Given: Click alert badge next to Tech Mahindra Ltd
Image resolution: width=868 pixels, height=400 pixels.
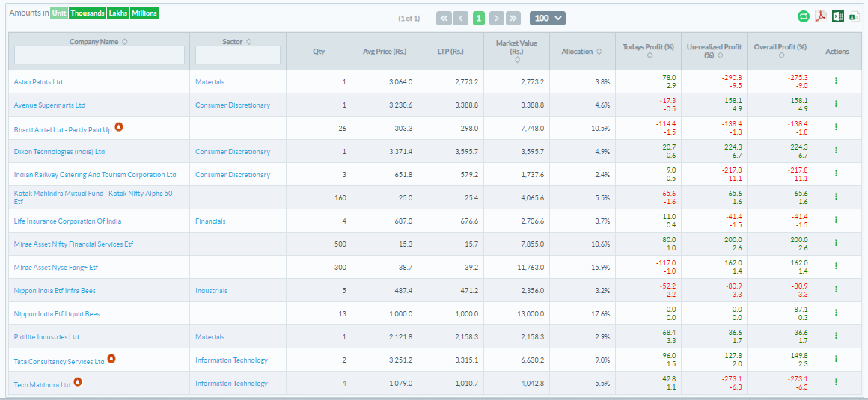Looking at the screenshot, I should click(78, 382).
